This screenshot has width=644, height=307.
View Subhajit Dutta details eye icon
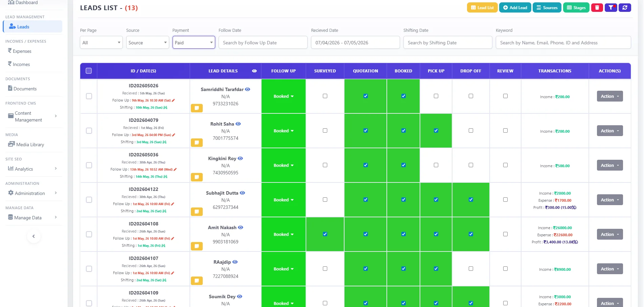pos(242,193)
